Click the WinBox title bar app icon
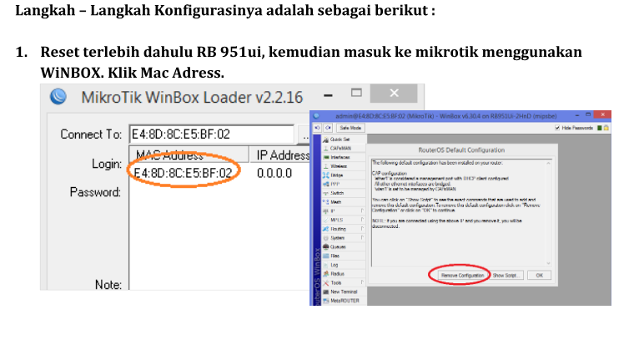The height and width of the screenshot is (340, 644). coord(317,116)
